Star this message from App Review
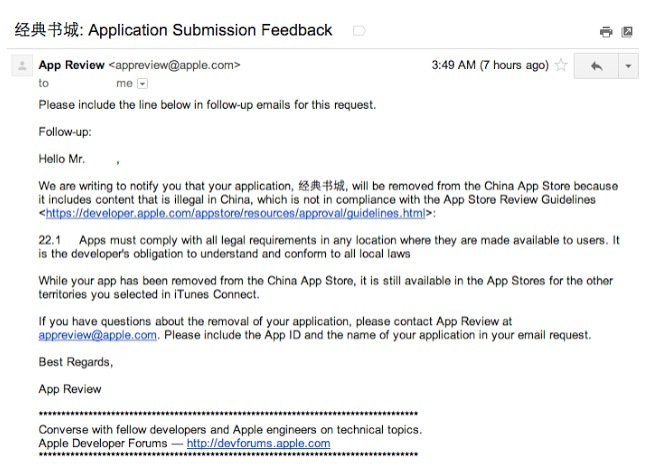Viewport: 649px width, 471px height. tap(561, 65)
